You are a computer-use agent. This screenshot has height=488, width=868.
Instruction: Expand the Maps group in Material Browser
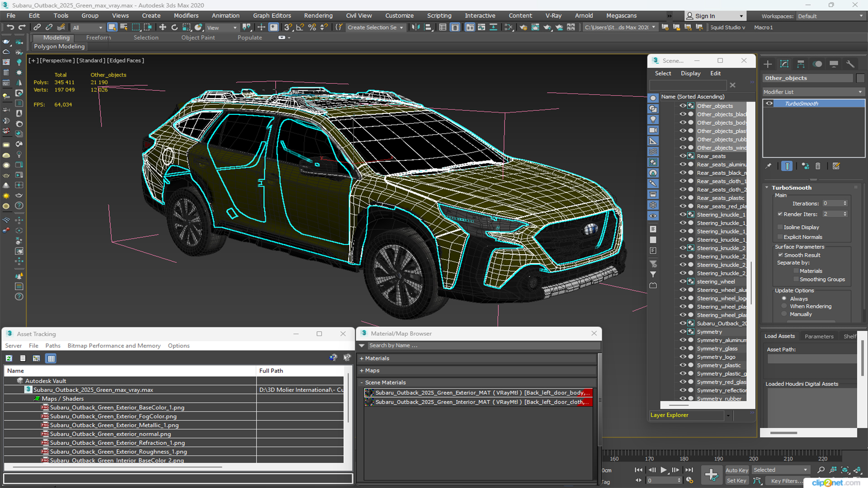click(362, 371)
